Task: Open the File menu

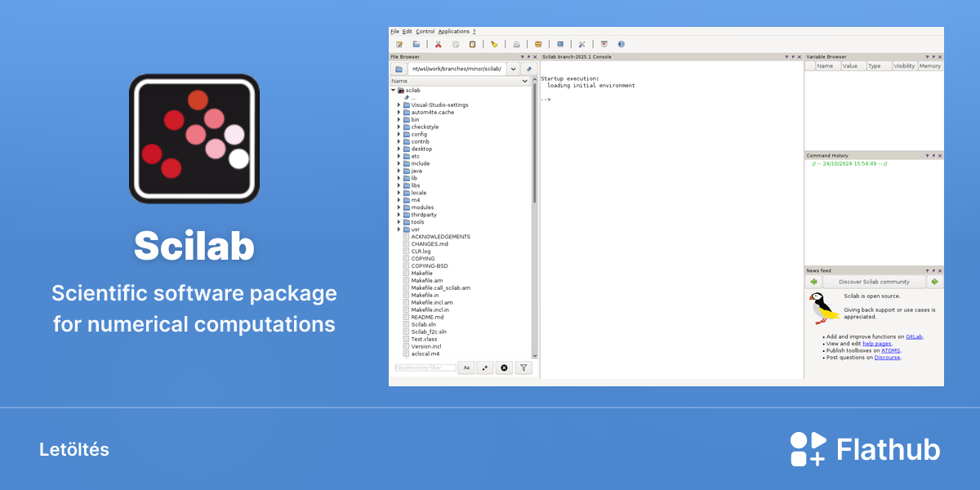Action: click(x=394, y=31)
